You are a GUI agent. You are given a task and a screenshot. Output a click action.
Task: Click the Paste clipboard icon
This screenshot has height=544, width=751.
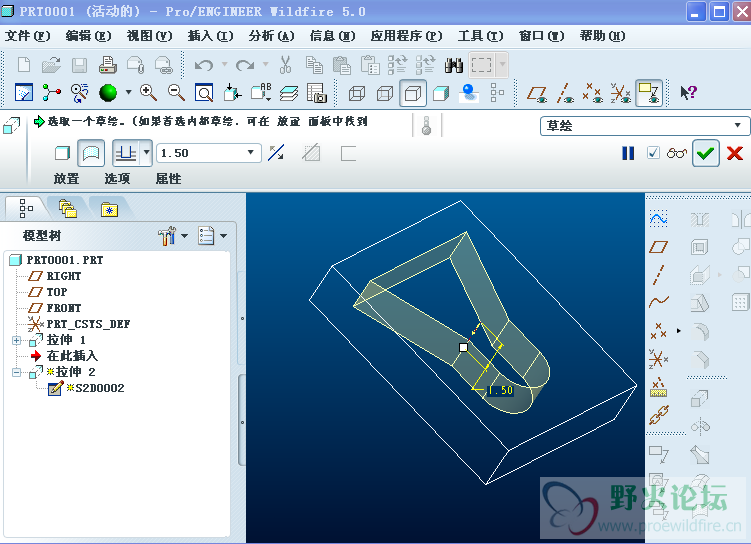tap(342, 65)
